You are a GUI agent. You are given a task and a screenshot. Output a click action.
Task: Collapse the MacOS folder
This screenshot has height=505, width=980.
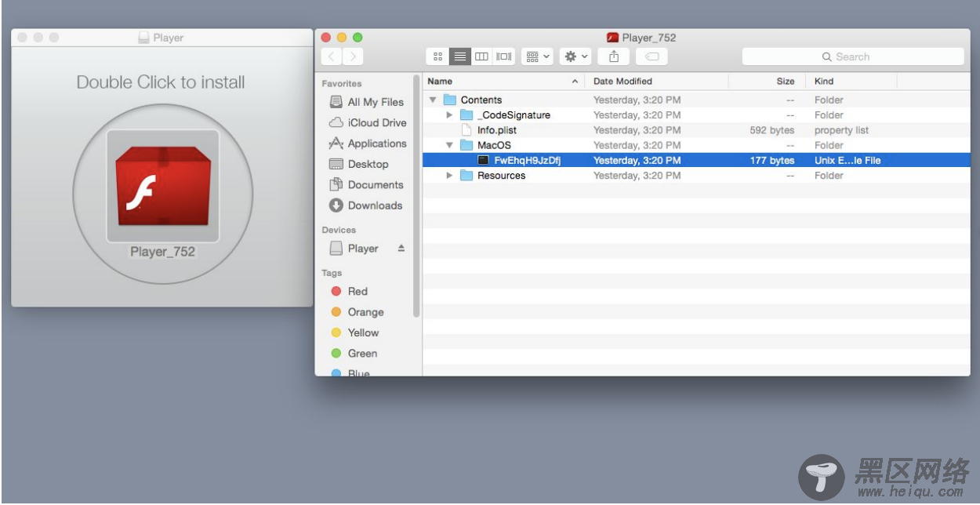click(449, 145)
